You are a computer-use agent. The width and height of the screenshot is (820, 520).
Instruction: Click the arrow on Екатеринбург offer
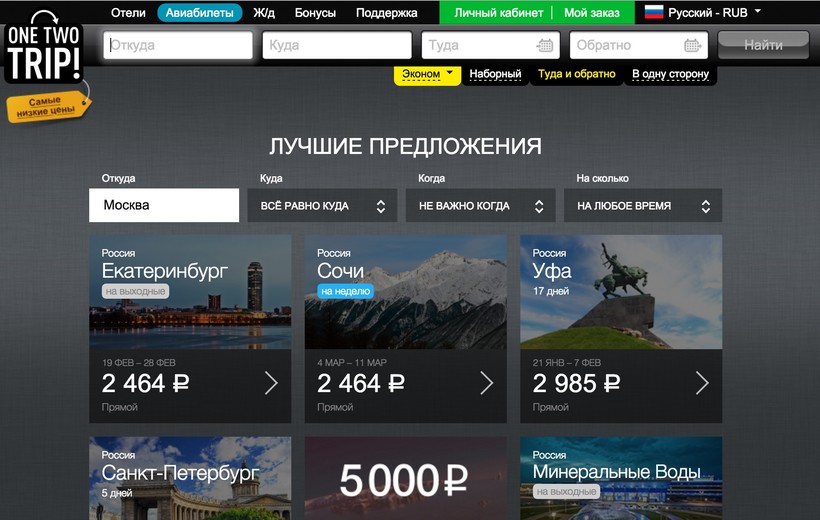[x=271, y=383]
